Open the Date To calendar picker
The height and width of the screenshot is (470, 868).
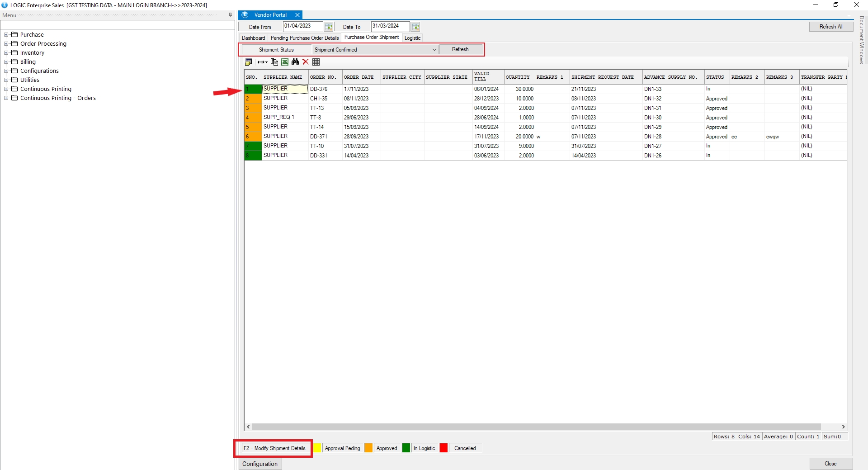(x=415, y=27)
